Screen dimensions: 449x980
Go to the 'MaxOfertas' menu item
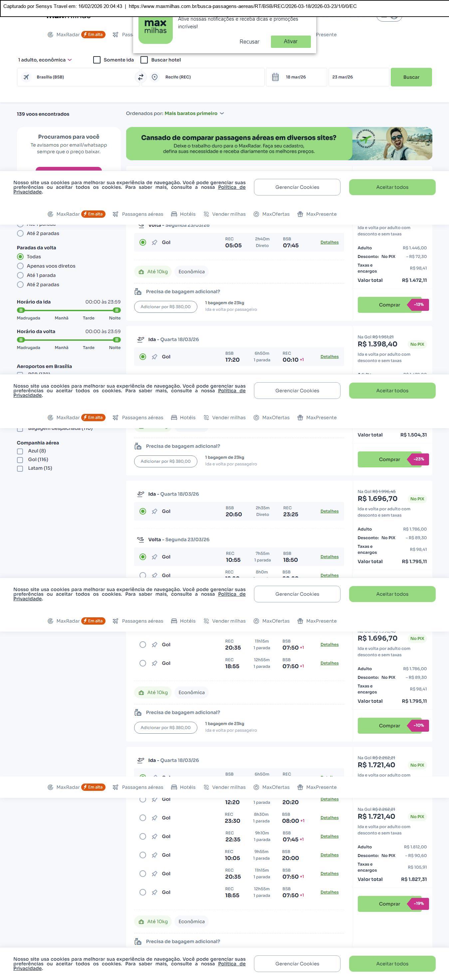tap(272, 214)
